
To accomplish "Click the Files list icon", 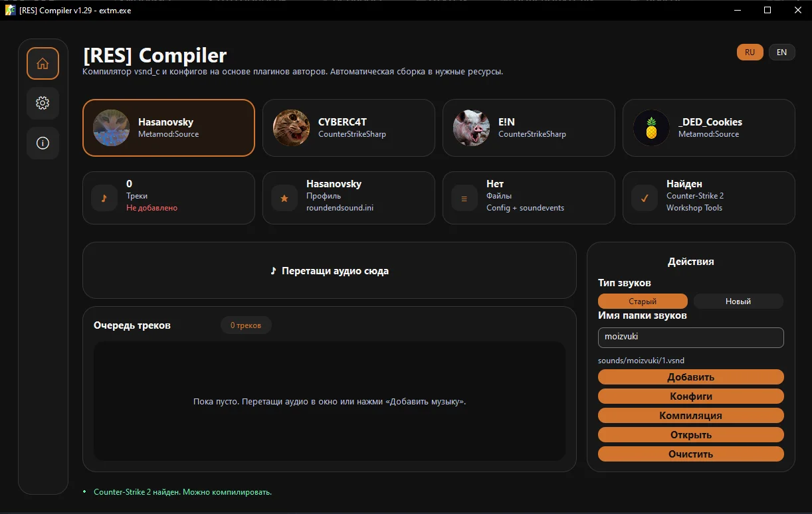I will coord(464,198).
